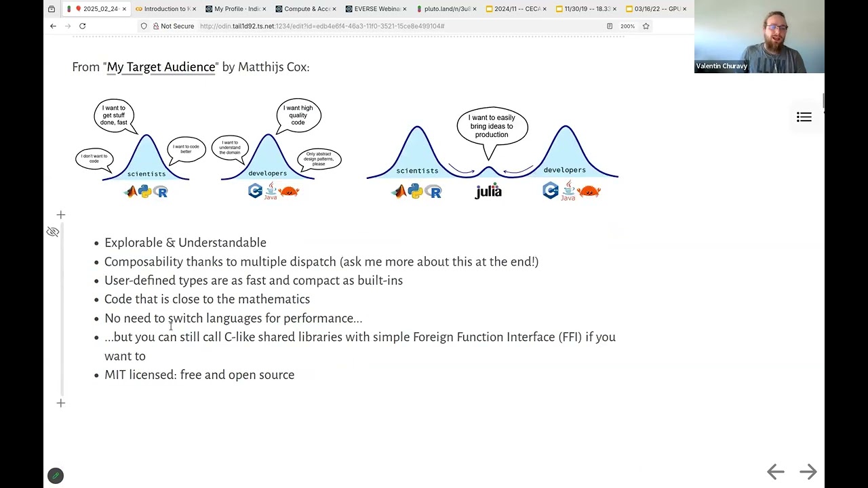The height and width of the screenshot is (488, 868).
Task: Close the pluto.land tab
Action: (474, 9)
